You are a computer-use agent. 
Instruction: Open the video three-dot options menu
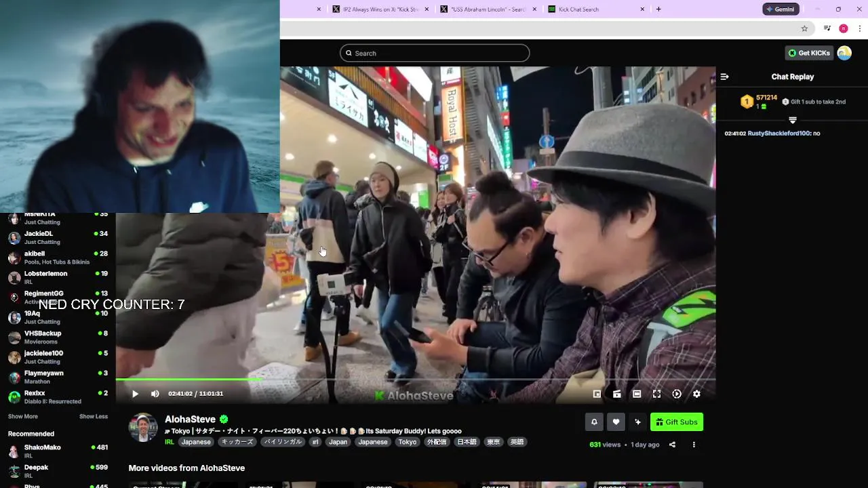(x=694, y=445)
